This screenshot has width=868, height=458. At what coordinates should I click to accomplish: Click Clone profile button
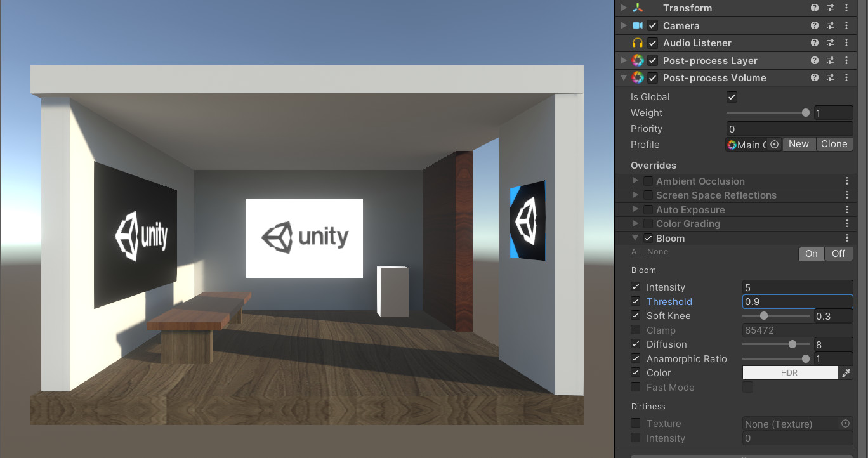coord(834,144)
